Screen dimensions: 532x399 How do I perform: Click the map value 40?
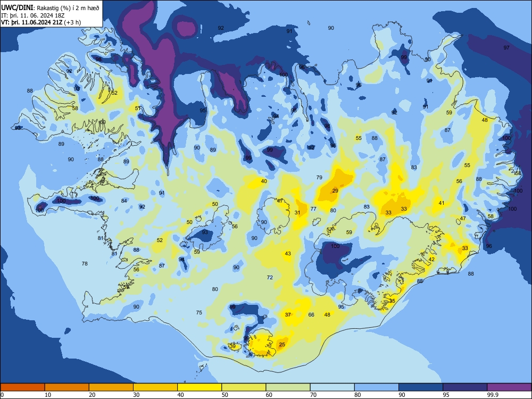pos(264,181)
